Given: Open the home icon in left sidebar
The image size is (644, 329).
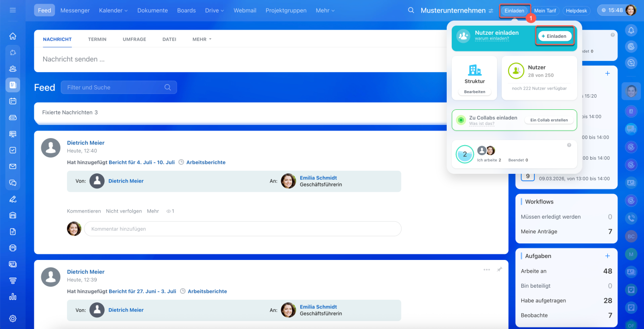Looking at the screenshot, I should [x=13, y=36].
